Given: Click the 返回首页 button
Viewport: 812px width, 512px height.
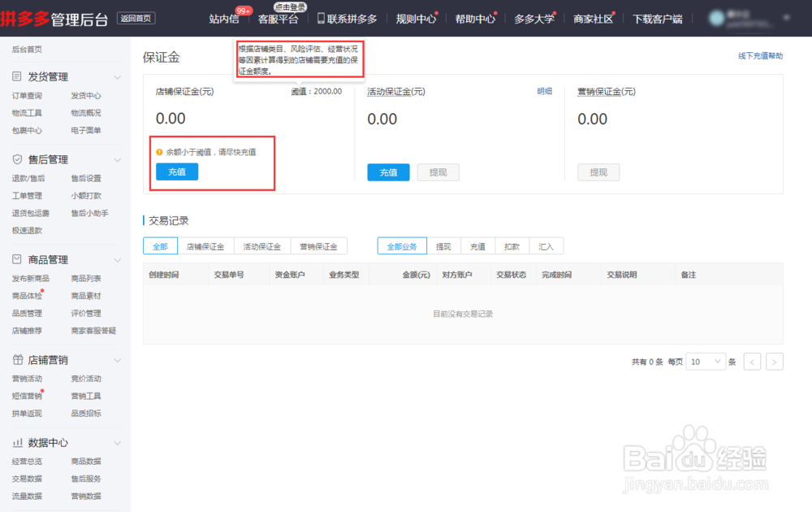Looking at the screenshot, I should pyautogui.click(x=136, y=18).
